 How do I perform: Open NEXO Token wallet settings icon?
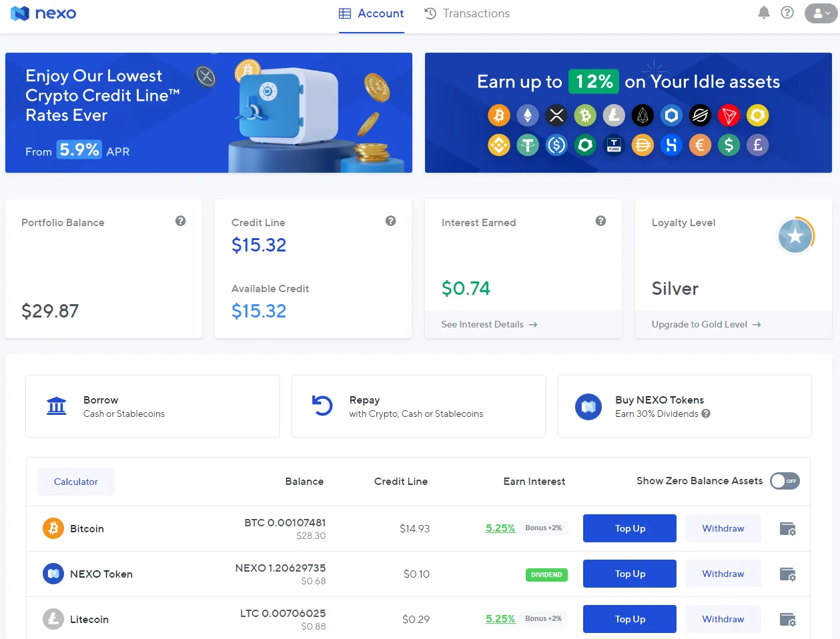pyautogui.click(x=788, y=574)
